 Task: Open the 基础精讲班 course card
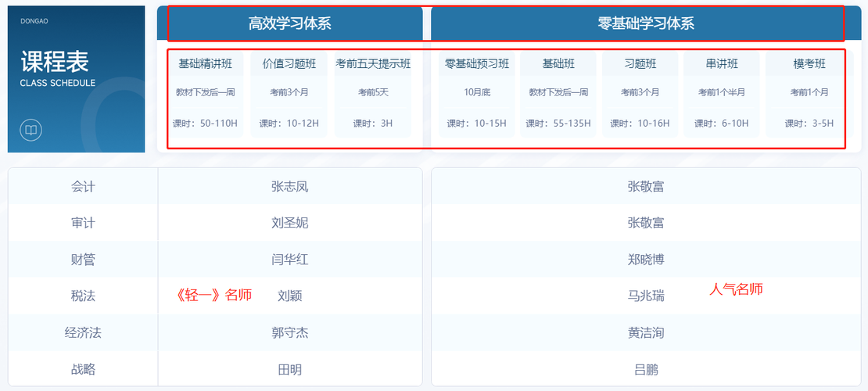point(207,94)
